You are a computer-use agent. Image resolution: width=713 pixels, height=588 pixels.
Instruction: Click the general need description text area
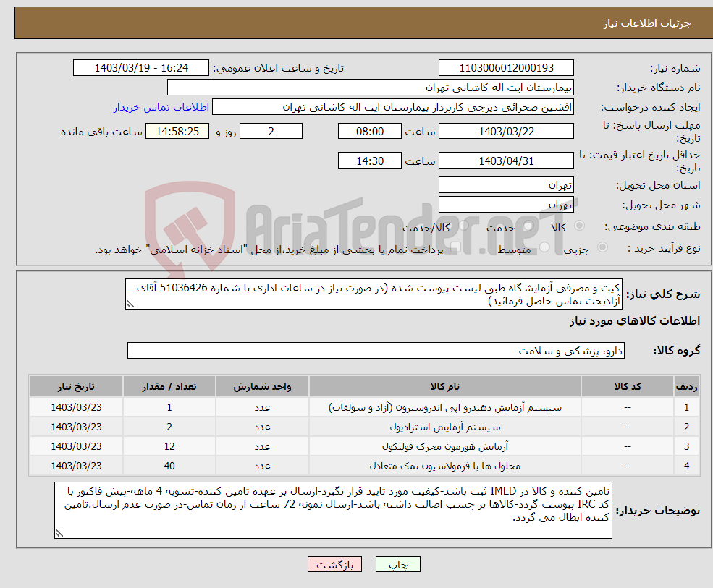tap(374, 294)
